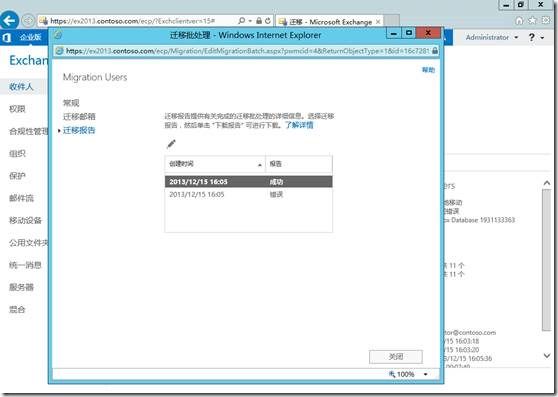Open the address bar search dropdown arrow
The height and width of the screenshot is (397, 558).
click(x=250, y=21)
